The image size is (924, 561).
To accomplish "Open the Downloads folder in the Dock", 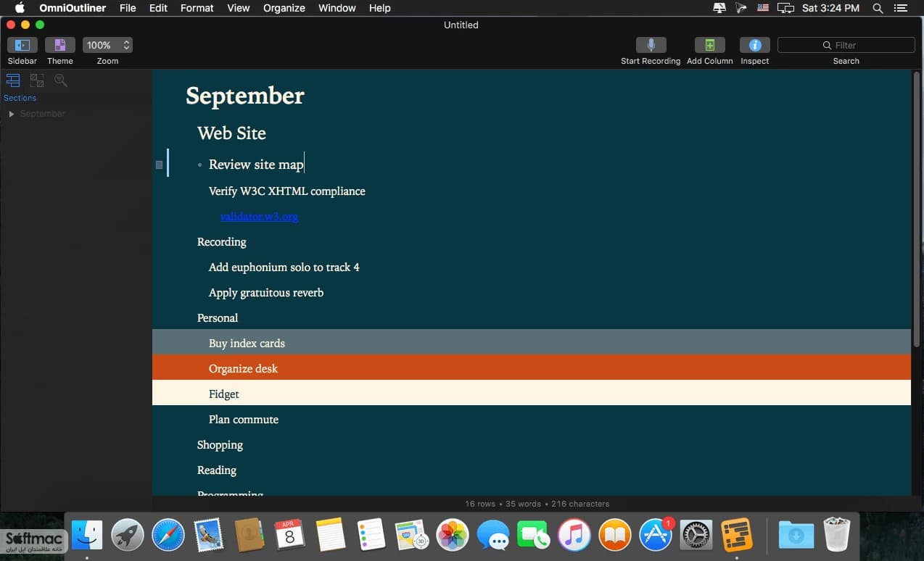I will coord(796,536).
